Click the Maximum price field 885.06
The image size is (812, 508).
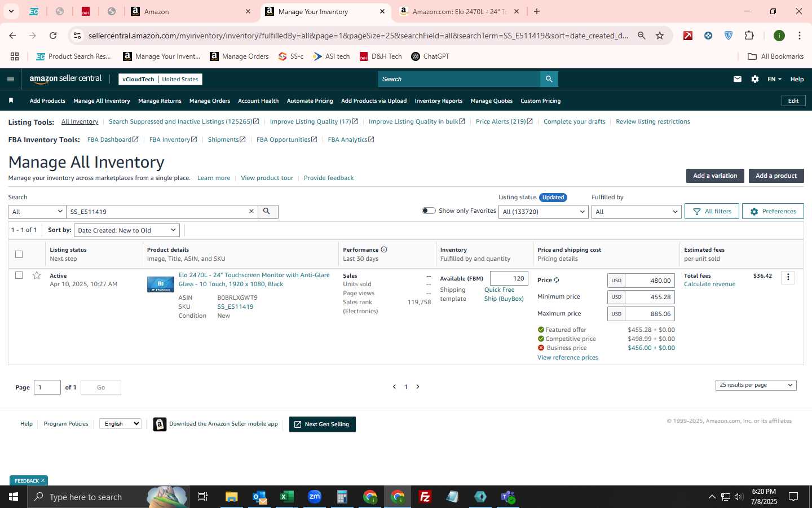tap(650, 314)
